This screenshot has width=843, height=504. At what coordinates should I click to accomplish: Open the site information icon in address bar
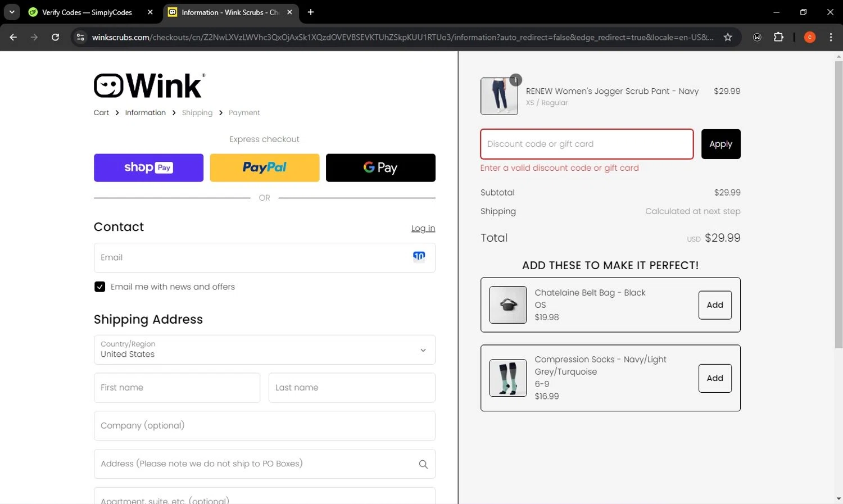point(80,37)
